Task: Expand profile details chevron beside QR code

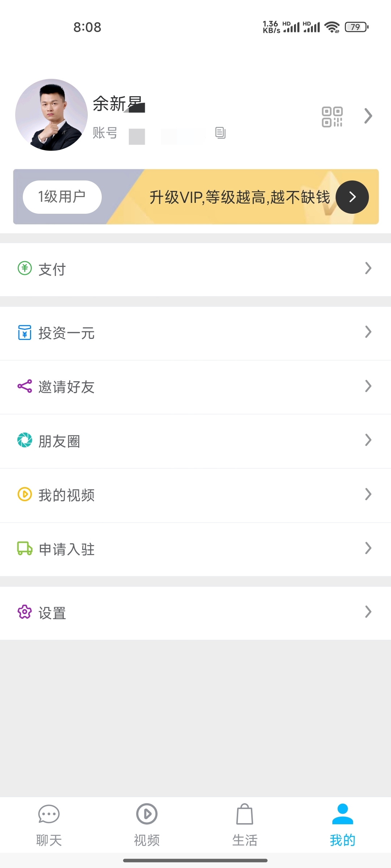Action: (368, 116)
